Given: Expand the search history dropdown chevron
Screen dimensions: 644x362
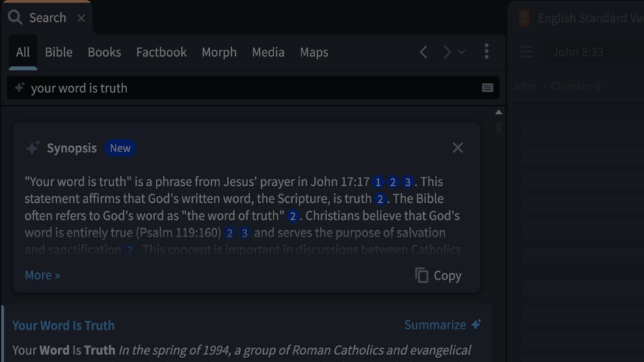Looking at the screenshot, I should (461, 52).
